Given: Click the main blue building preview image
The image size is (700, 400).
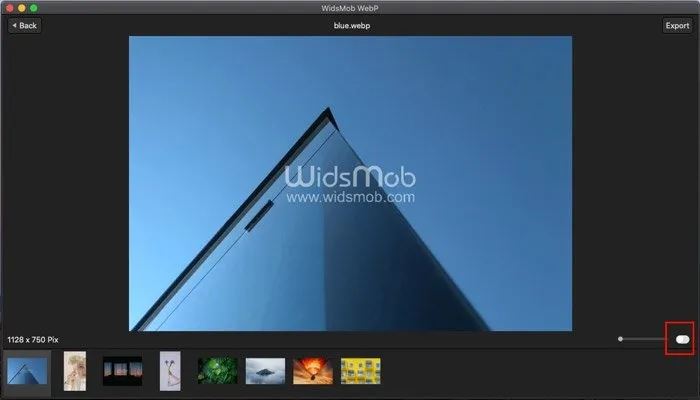Looking at the screenshot, I should [x=350, y=183].
